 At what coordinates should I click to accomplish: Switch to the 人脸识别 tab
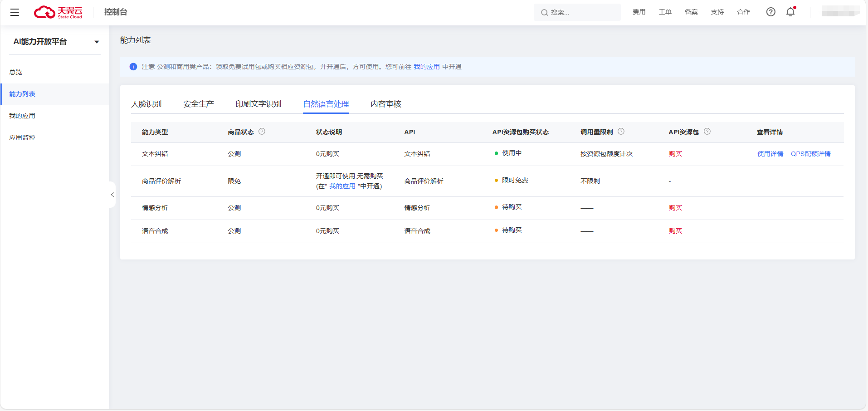[x=146, y=104]
